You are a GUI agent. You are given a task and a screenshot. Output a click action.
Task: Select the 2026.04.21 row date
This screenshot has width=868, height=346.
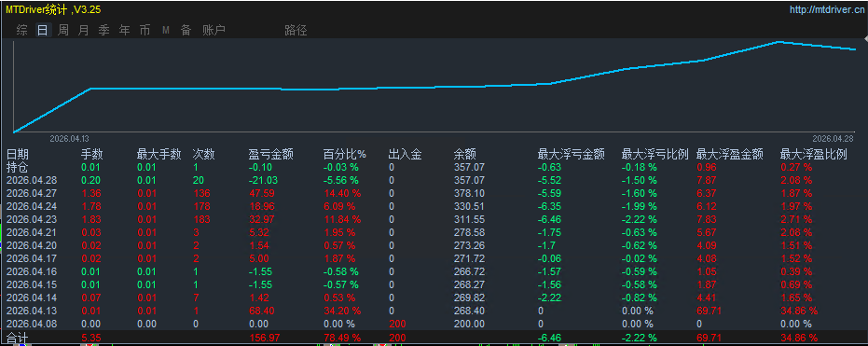click(32, 232)
